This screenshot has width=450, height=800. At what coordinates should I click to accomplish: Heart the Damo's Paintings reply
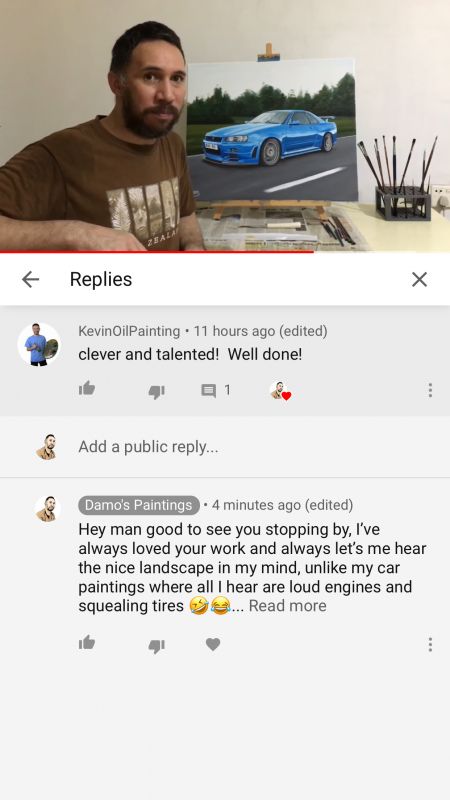pos(213,644)
